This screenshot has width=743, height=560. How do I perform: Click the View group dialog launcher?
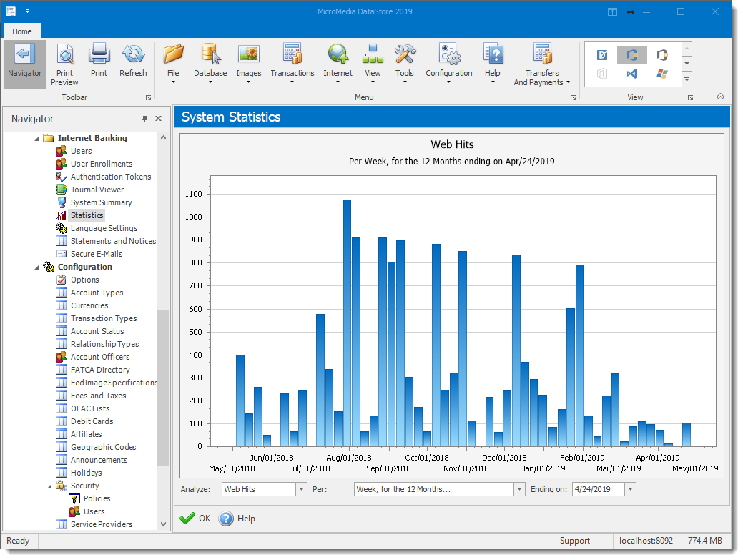point(690,97)
